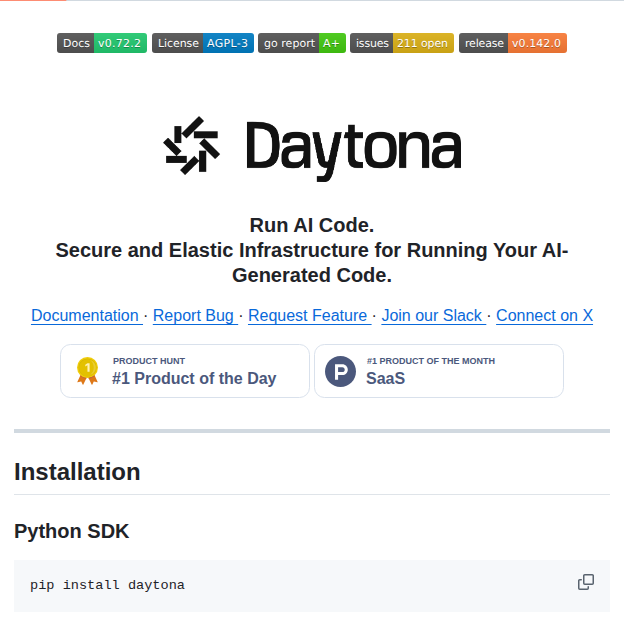Open the Docs v0.72.2 badge
Viewport: 624px width, 625px height.
pos(102,43)
